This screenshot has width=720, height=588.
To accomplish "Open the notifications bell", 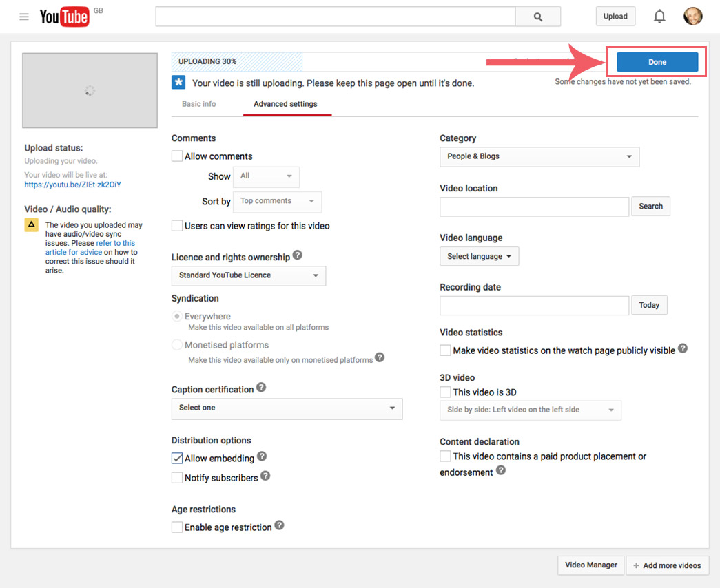I will point(659,17).
